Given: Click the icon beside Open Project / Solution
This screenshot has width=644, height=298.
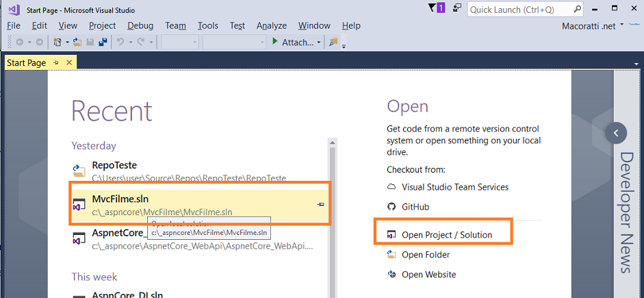Looking at the screenshot, I should pos(391,235).
